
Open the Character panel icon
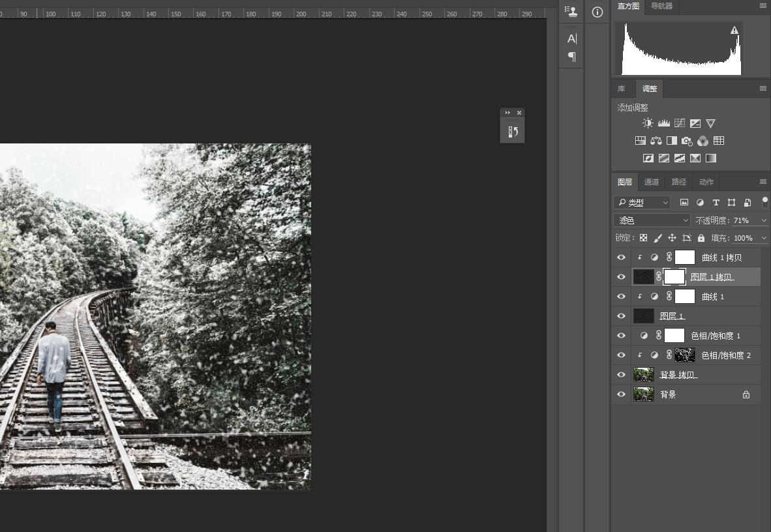[572, 38]
